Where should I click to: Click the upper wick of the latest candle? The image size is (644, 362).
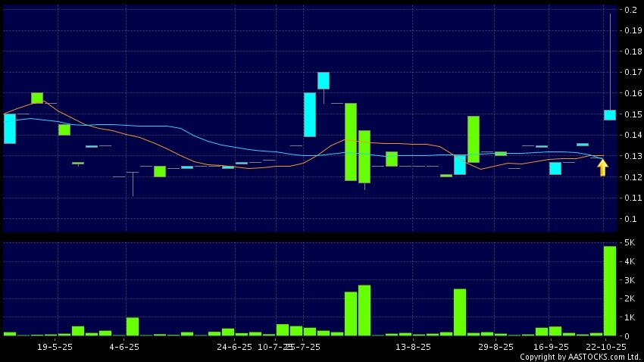tap(609, 61)
